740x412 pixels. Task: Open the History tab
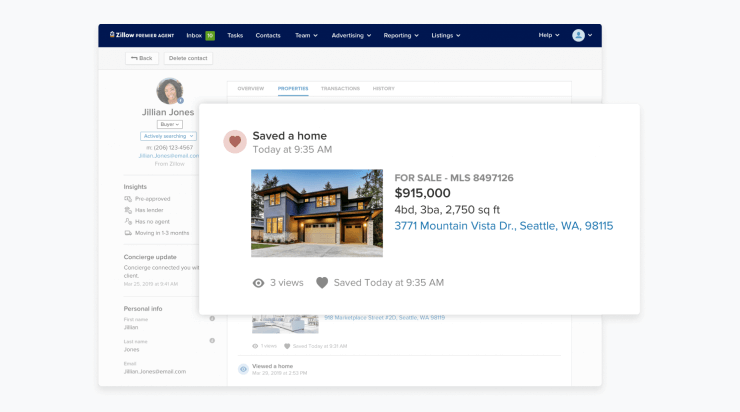point(383,88)
